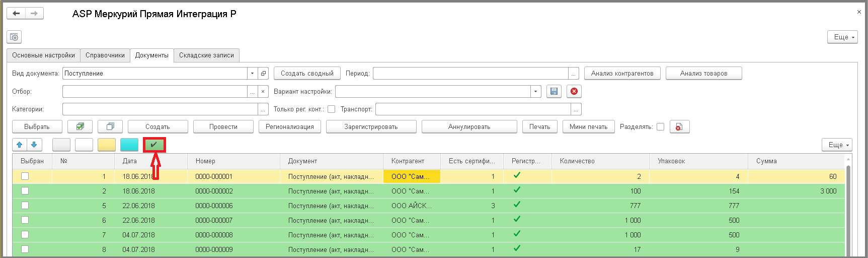Check the Выбран box for document 0000-000008
The image size is (868, 258).
pos(25,234)
